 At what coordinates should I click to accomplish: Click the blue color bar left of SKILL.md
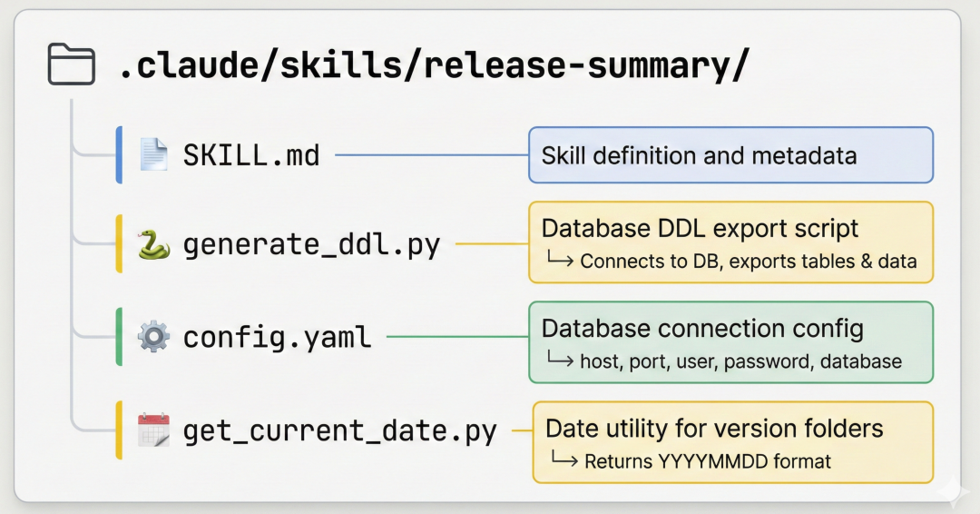point(119,155)
